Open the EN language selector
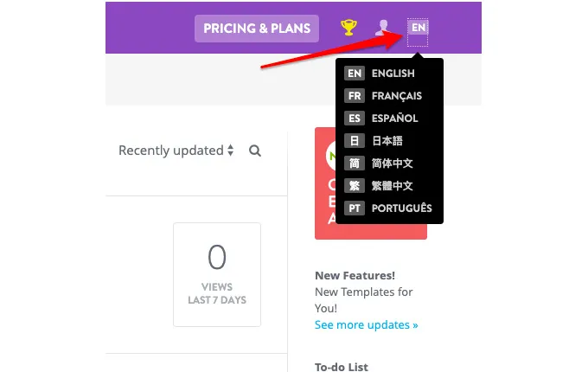The image size is (588, 372). pyautogui.click(x=419, y=28)
